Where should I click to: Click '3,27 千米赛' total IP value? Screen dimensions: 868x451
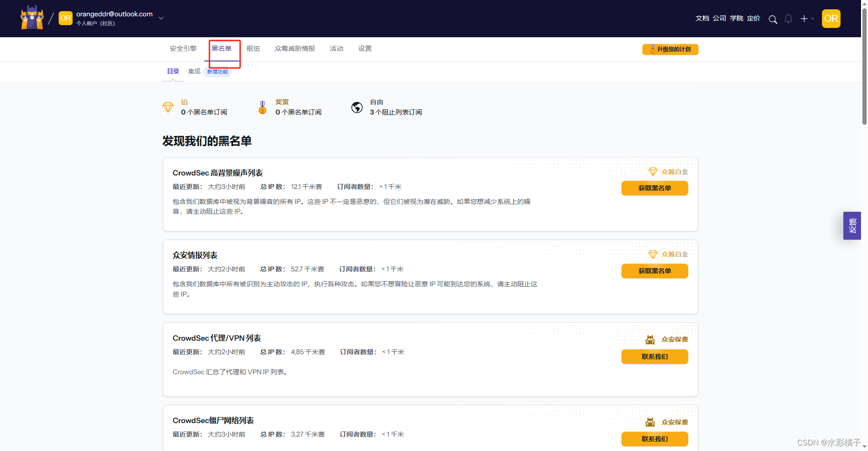(x=308, y=434)
